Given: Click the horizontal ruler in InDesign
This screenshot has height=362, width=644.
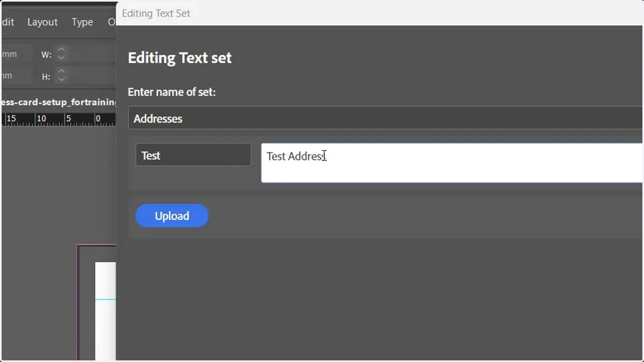Looking at the screenshot, I should [58, 119].
